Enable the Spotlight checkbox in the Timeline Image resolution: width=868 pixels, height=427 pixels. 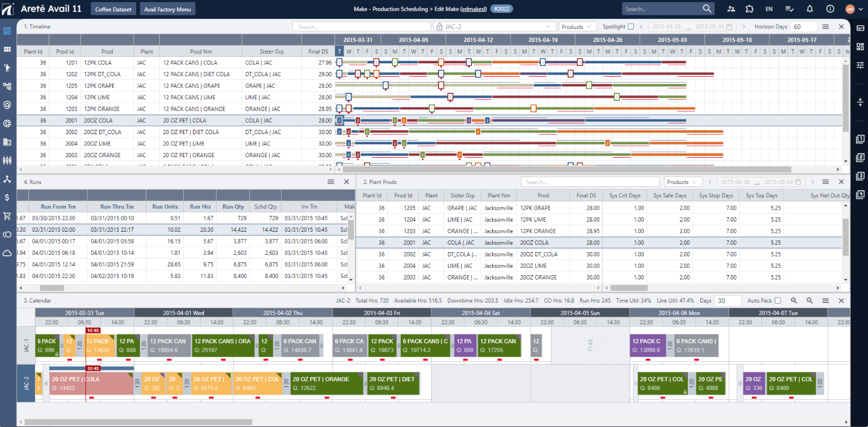(x=630, y=27)
